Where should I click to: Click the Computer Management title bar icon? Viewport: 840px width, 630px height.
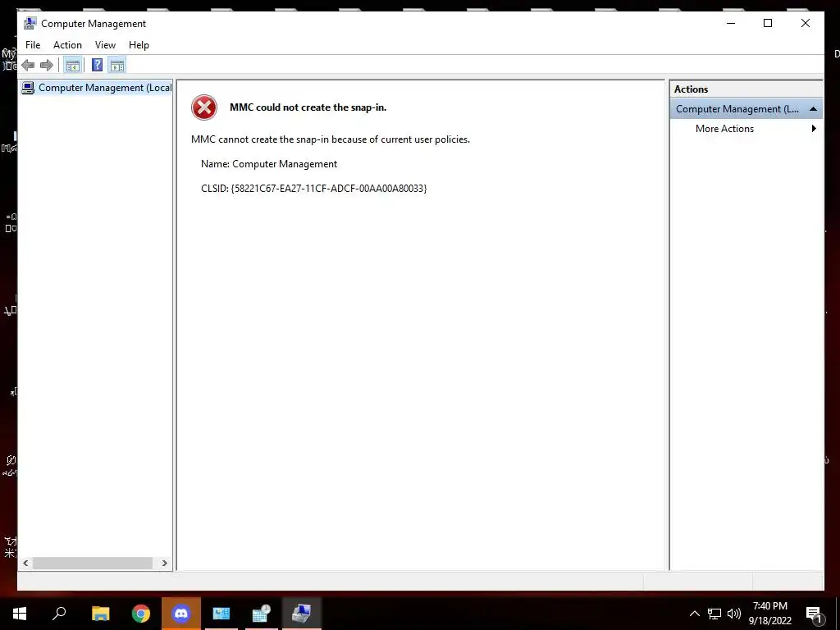tap(30, 23)
